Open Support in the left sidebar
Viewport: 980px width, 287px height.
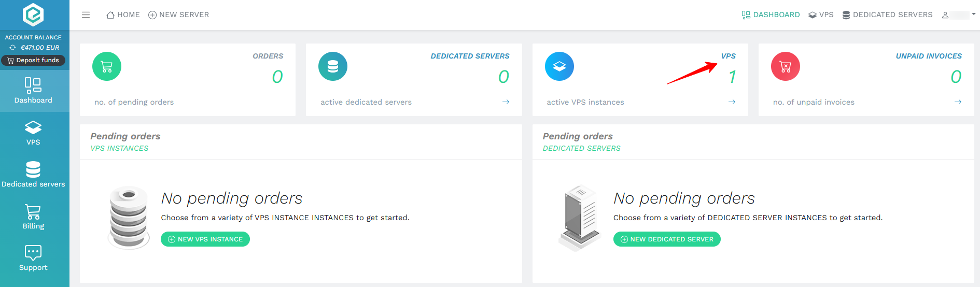point(33,259)
